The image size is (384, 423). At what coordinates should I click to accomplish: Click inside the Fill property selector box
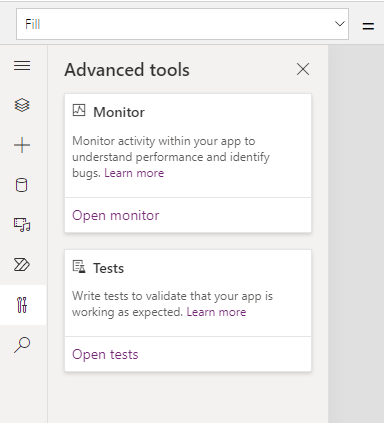[182, 24]
